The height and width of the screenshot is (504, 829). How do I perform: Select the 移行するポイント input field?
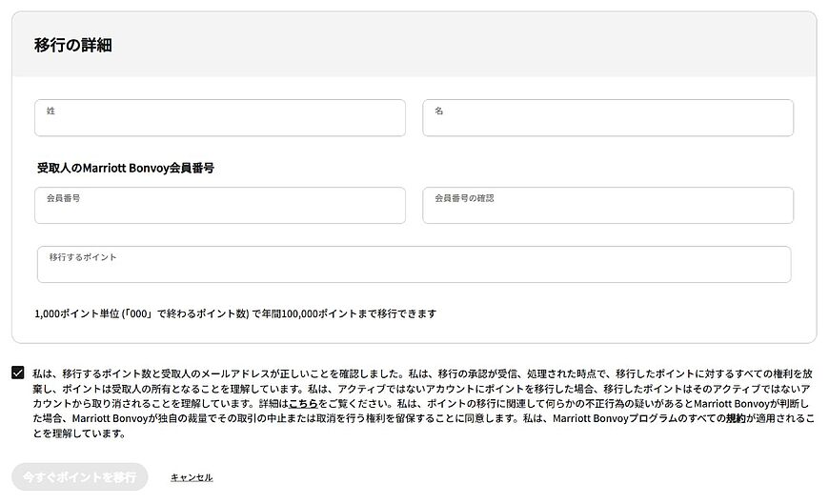414,265
